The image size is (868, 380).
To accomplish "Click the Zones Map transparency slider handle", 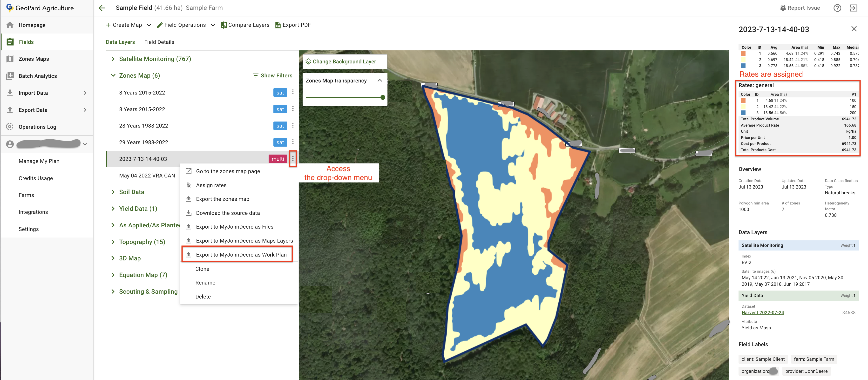I will (382, 97).
